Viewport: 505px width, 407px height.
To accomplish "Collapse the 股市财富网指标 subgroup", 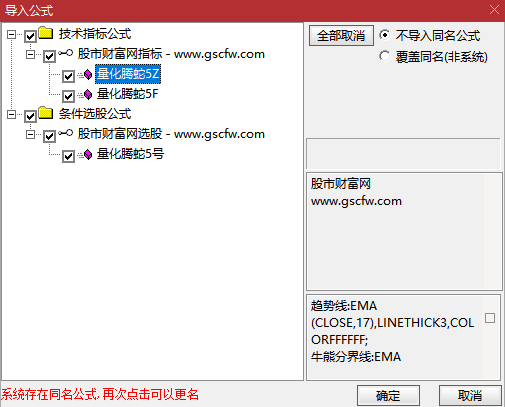I will (x=31, y=54).
